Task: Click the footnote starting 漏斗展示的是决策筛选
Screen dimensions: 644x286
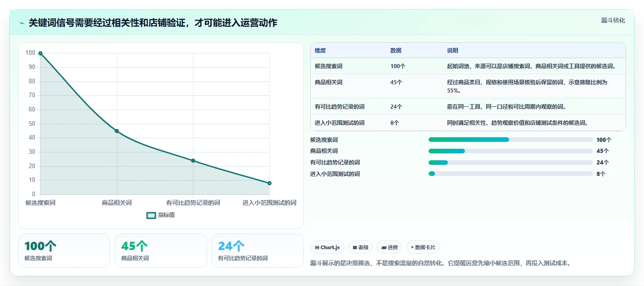Action: pyautogui.click(x=441, y=263)
